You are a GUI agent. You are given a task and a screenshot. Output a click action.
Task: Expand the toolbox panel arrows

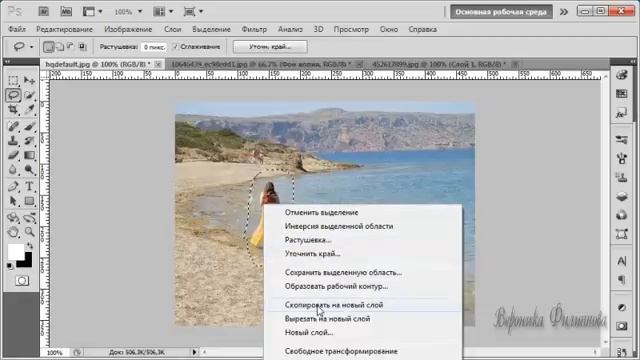pos(7,62)
